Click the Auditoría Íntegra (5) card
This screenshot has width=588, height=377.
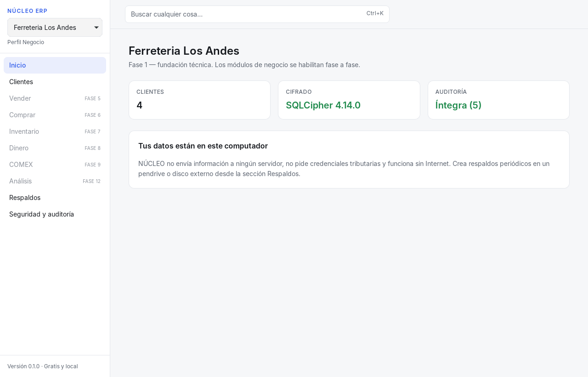click(498, 100)
